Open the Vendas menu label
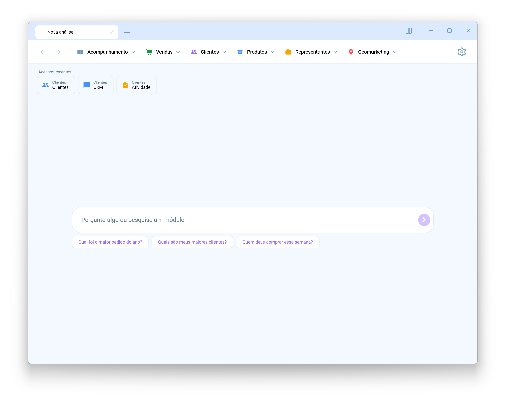 [x=164, y=52]
